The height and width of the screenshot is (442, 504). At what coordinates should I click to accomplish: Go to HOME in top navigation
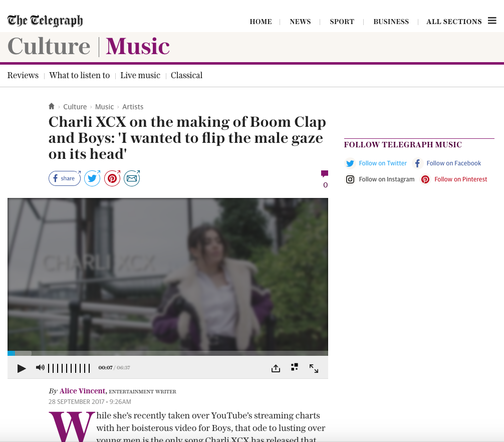(261, 22)
